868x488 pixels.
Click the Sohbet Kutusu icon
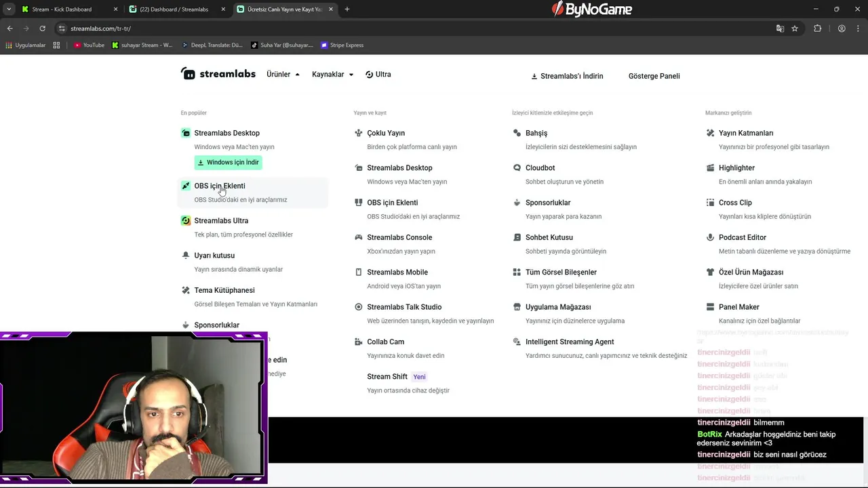click(517, 237)
